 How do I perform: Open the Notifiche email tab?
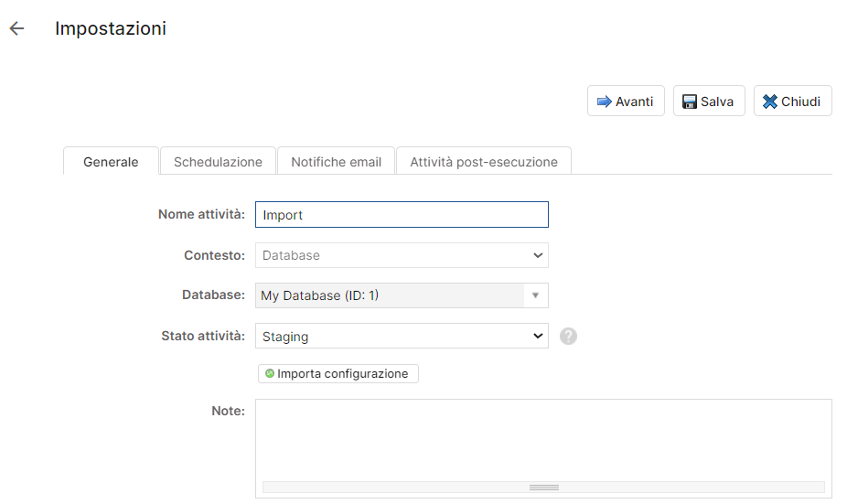(x=336, y=162)
